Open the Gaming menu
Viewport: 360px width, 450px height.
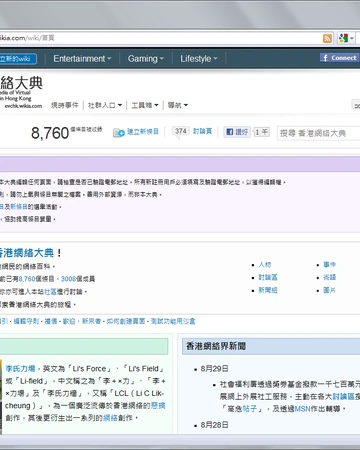click(x=146, y=59)
